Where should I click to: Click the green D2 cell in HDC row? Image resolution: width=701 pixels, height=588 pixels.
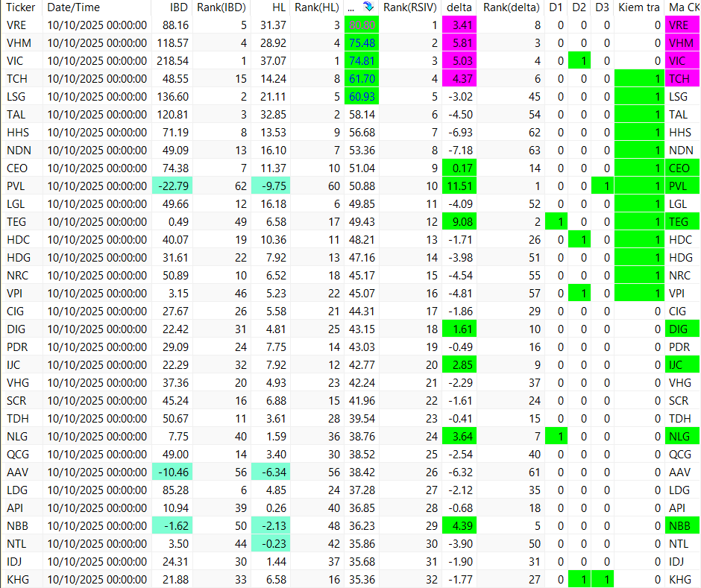click(x=579, y=239)
